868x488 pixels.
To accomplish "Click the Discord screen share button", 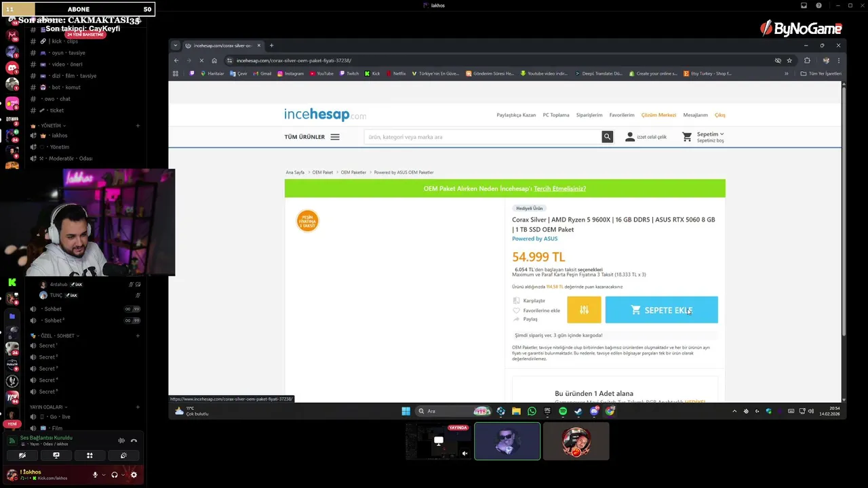I will 56,455.
